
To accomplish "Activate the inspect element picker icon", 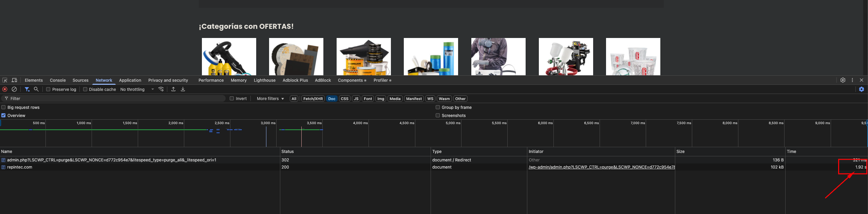I will pos(5,80).
